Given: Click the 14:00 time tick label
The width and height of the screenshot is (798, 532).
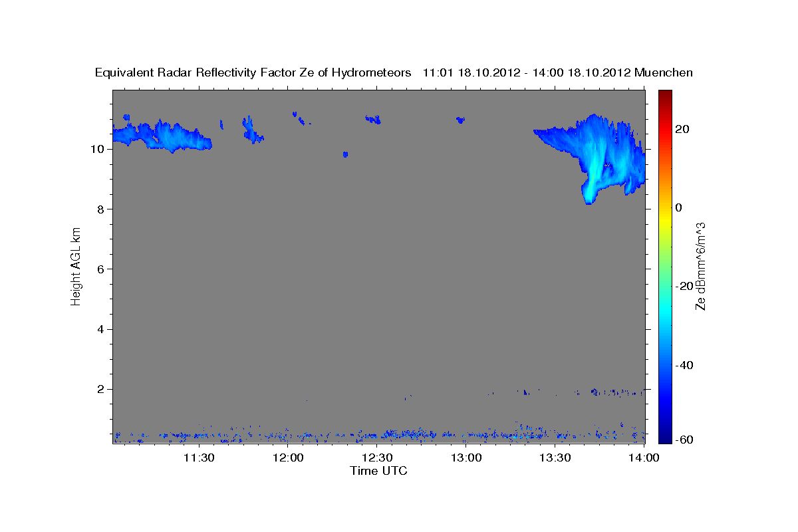Looking at the screenshot, I should click(645, 458).
